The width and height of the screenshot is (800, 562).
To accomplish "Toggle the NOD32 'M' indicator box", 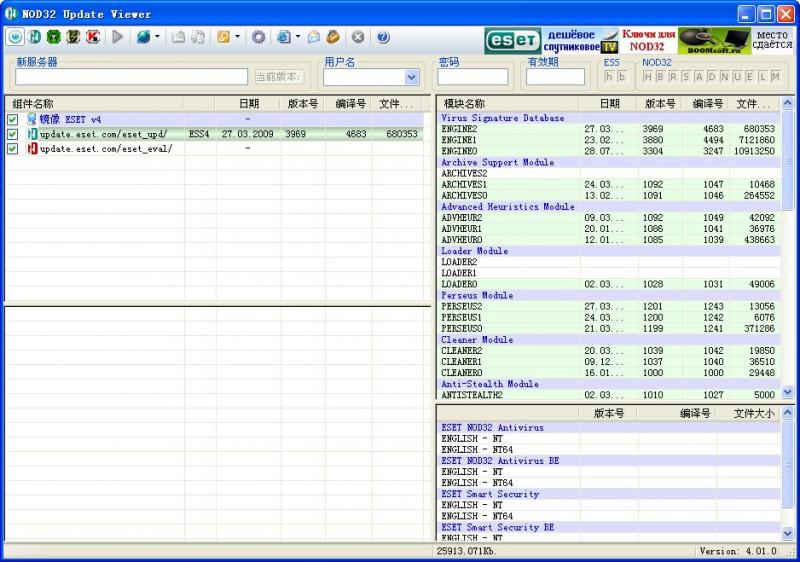I will coord(776,77).
